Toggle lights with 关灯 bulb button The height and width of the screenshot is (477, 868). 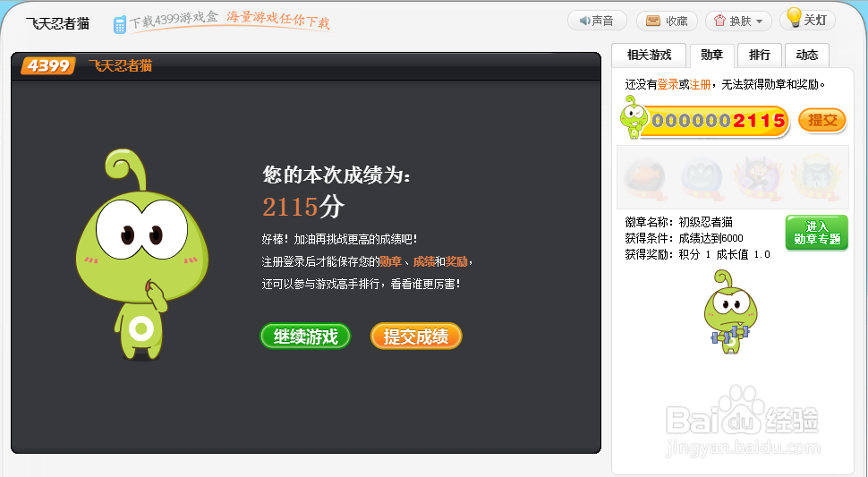(x=807, y=20)
